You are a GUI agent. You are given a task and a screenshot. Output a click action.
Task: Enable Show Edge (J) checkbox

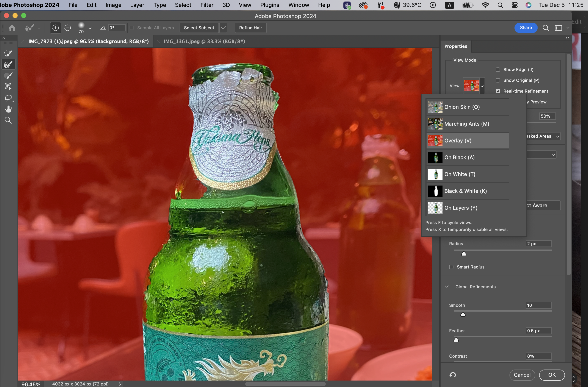pyautogui.click(x=498, y=70)
